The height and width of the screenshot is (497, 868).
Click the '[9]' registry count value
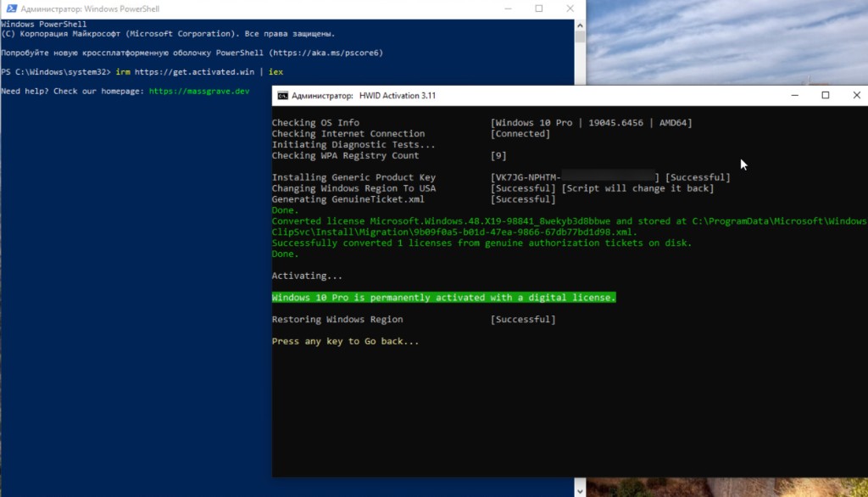[x=498, y=156]
